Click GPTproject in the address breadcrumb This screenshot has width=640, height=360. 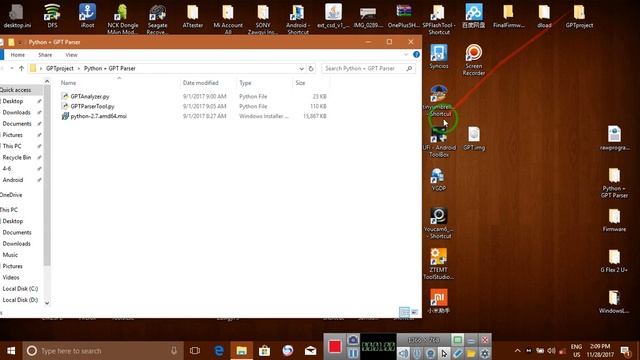60,69
